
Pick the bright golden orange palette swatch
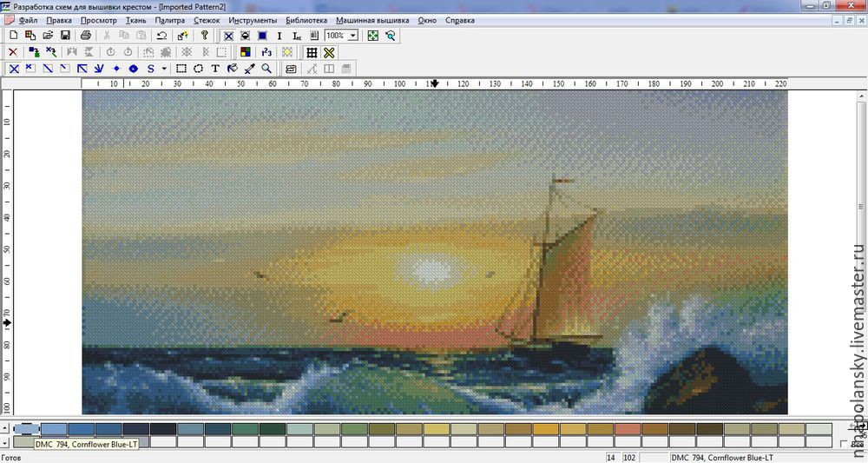(546, 429)
